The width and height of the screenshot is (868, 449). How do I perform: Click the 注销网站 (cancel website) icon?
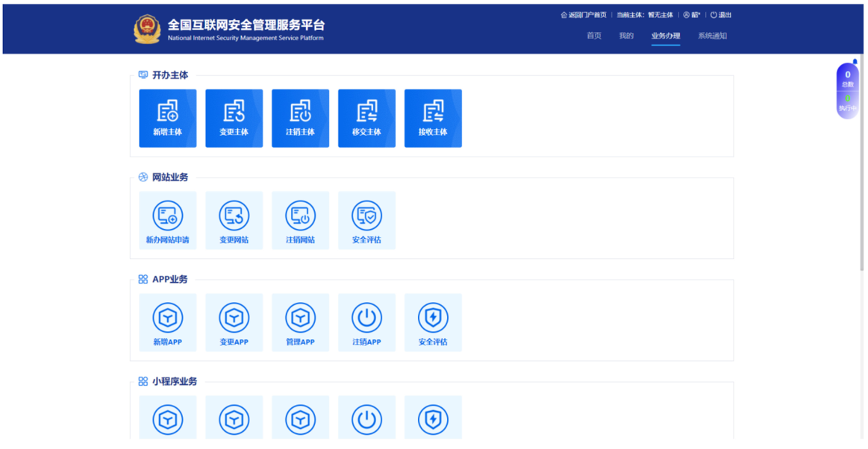[300, 220]
